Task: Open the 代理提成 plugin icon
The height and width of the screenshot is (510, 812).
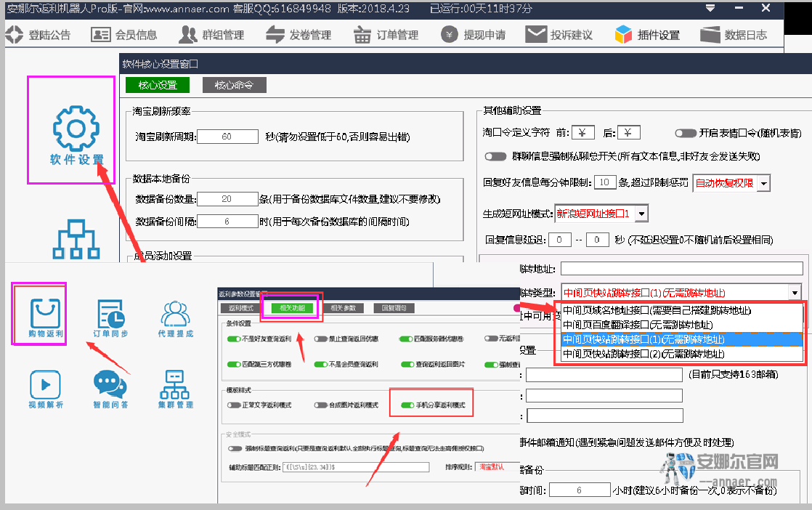Action: tap(176, 318)
